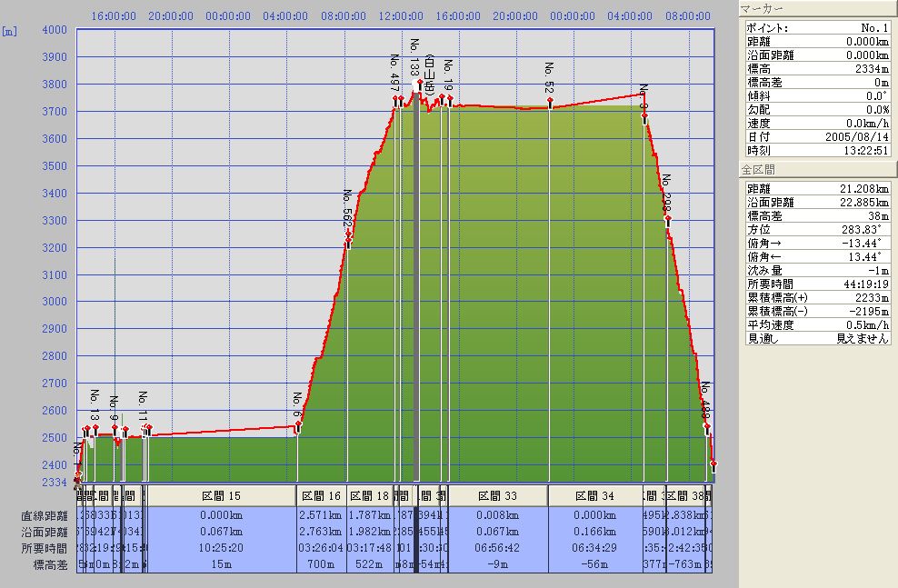Select the No. 488 marker pin

tap(706, 425)
